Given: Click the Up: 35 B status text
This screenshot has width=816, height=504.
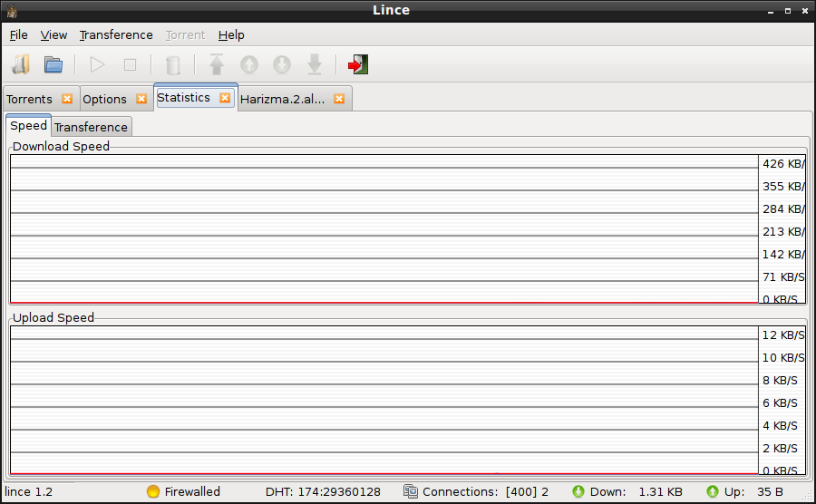Looking at the screenshot, I should (753, 491).
